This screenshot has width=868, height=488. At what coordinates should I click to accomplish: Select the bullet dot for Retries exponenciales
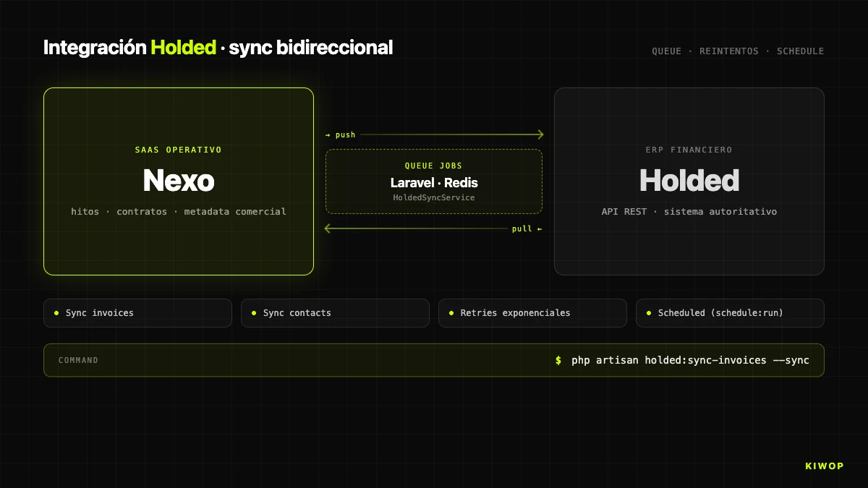[451, 312]
